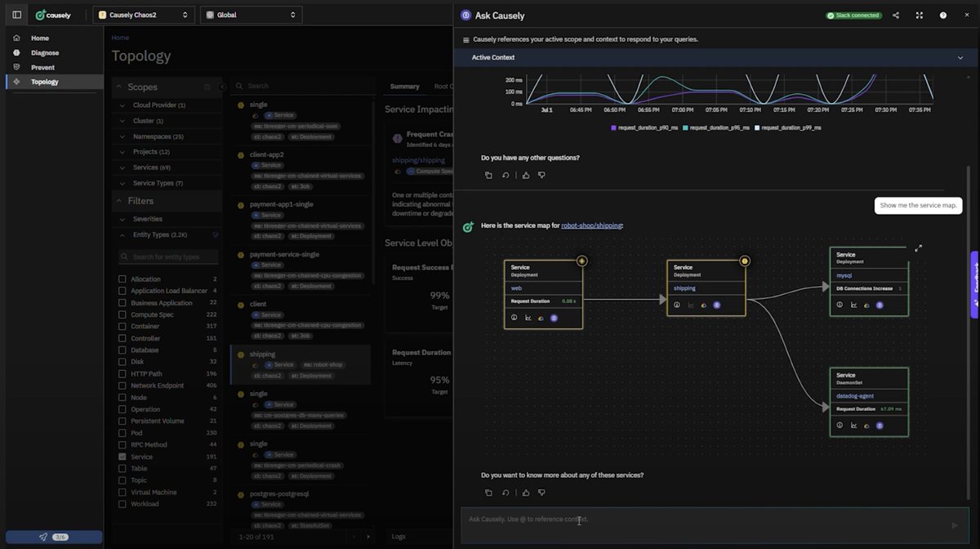Open metrics chart icon on web node
Image resolution: width=980 pixels, height=549 pixels.
pos(528,317)
